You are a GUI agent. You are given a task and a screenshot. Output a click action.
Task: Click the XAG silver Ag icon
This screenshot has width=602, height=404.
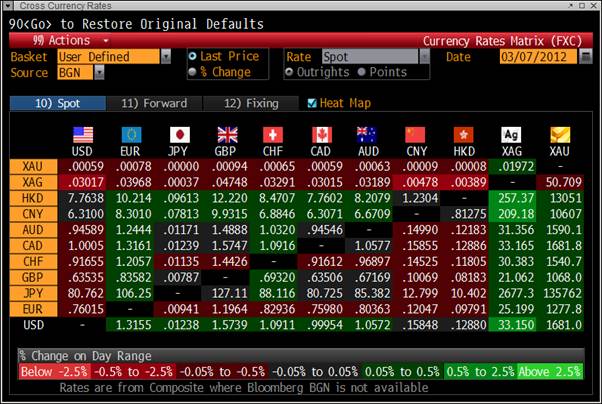click(x=510, y=134)
